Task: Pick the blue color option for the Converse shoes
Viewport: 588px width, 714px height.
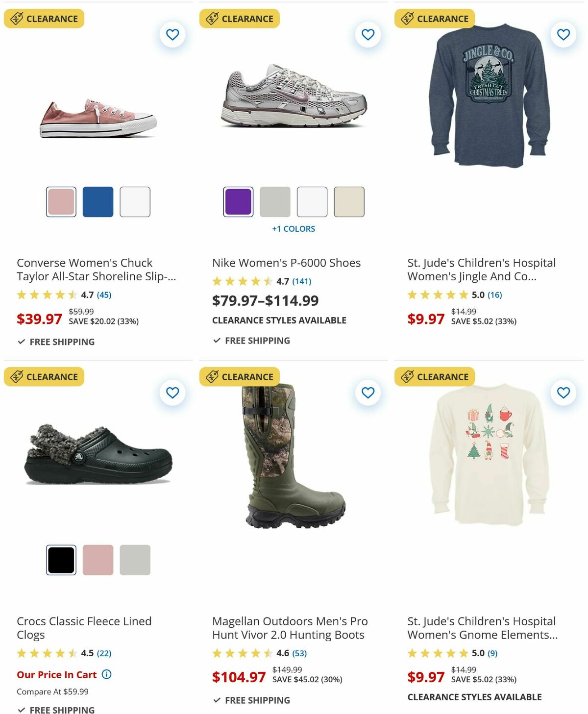Action: point(98,202)
